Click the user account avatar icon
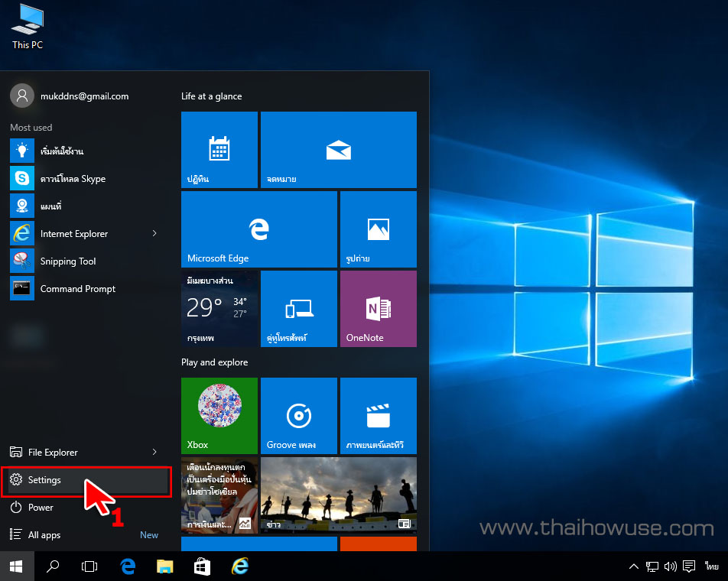 (x=22, y=96)
